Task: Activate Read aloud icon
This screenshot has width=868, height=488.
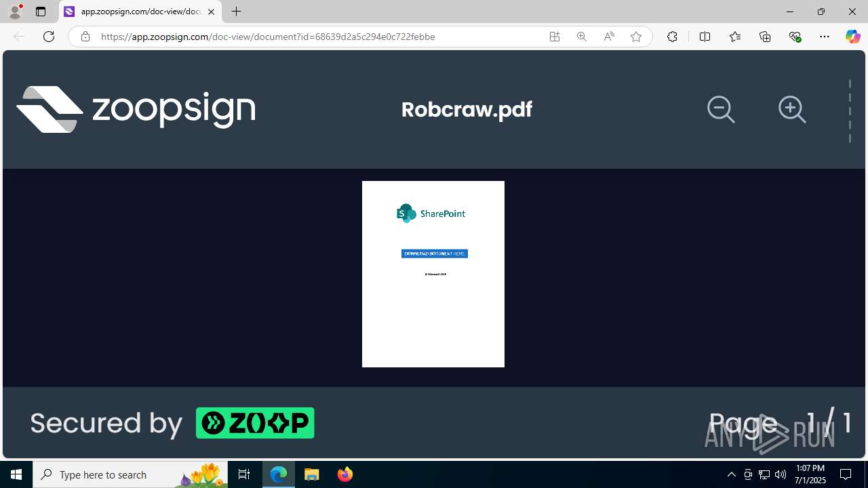Action: click(x=609, y=37)
